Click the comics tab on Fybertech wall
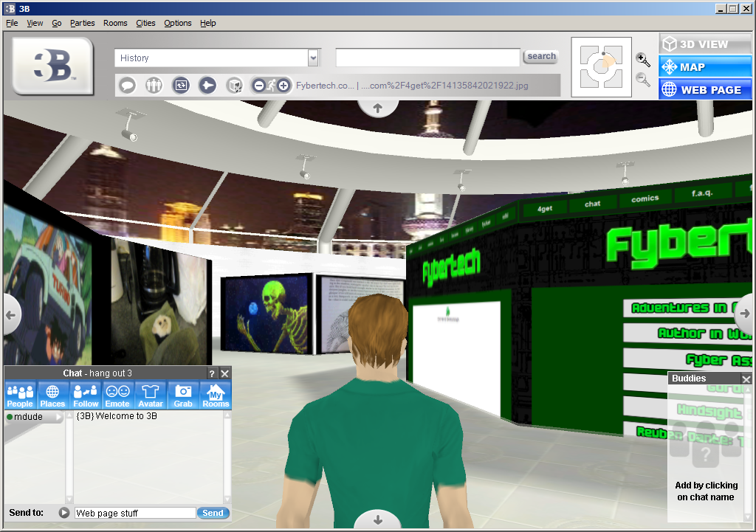Viewport: 756px width, 532px height. point(645,198)
